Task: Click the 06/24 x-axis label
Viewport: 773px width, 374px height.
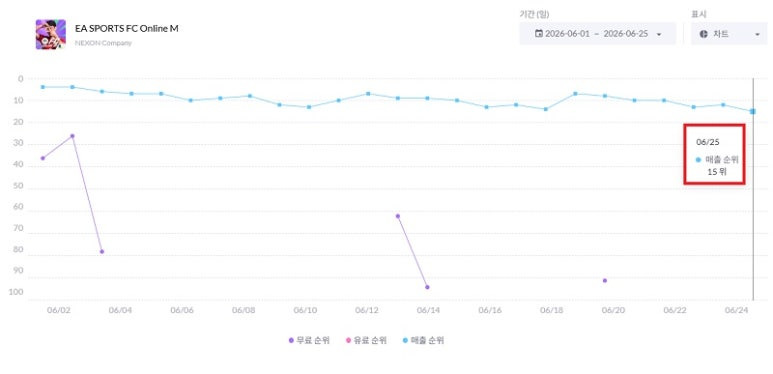Action: coord(737,310)
